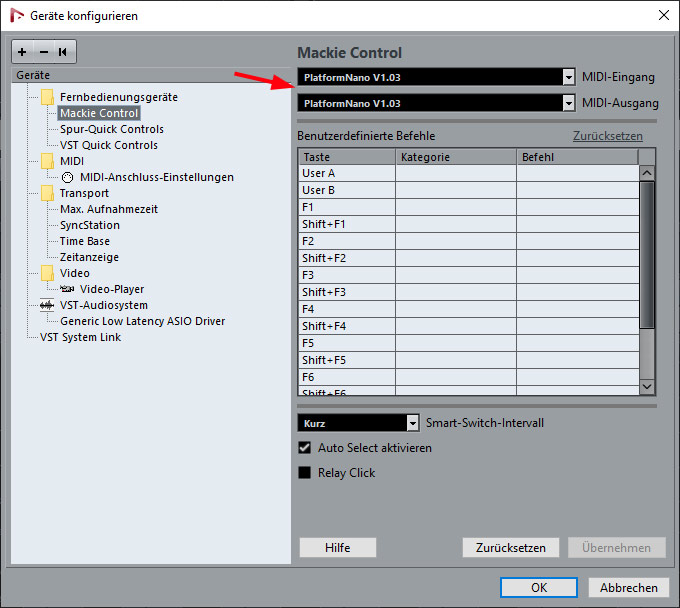Open the MIDI-Ausgang dropdown
This screenshot has width=680, height=608.
click(569, 103)
